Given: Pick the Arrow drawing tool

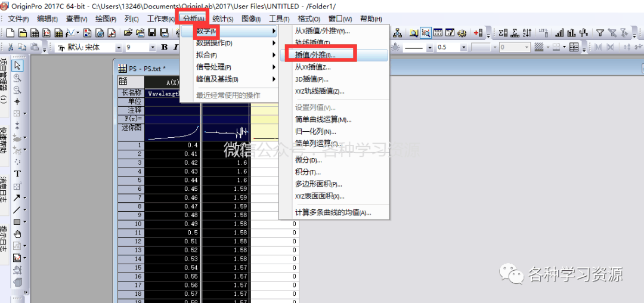Looking at the screenshot, I should coord(17,197).
